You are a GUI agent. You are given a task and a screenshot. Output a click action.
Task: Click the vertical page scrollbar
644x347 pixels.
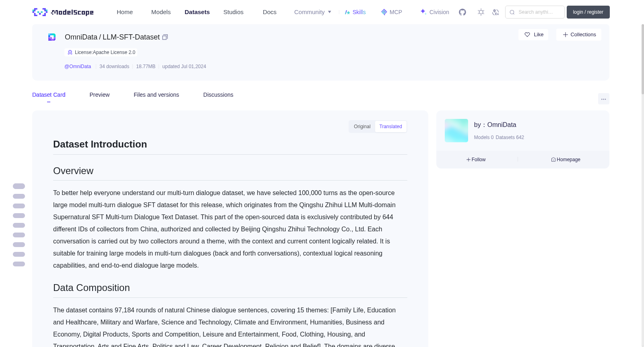pyautogui.click(x=642, y=59)
